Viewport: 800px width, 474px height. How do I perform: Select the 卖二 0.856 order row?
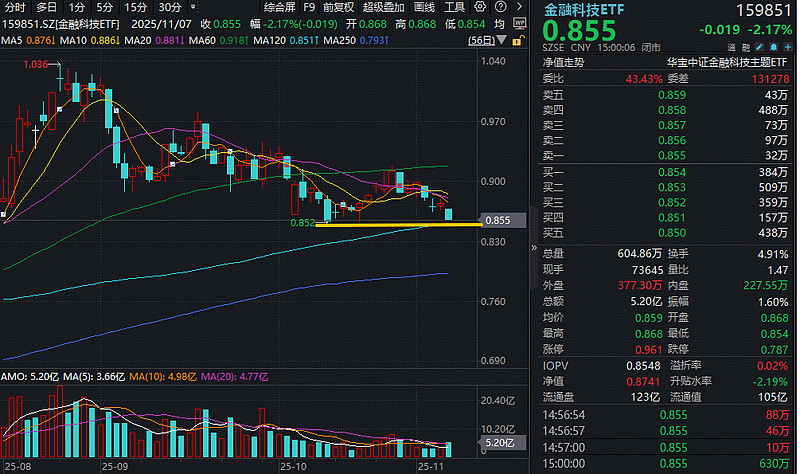click(665, 140)
